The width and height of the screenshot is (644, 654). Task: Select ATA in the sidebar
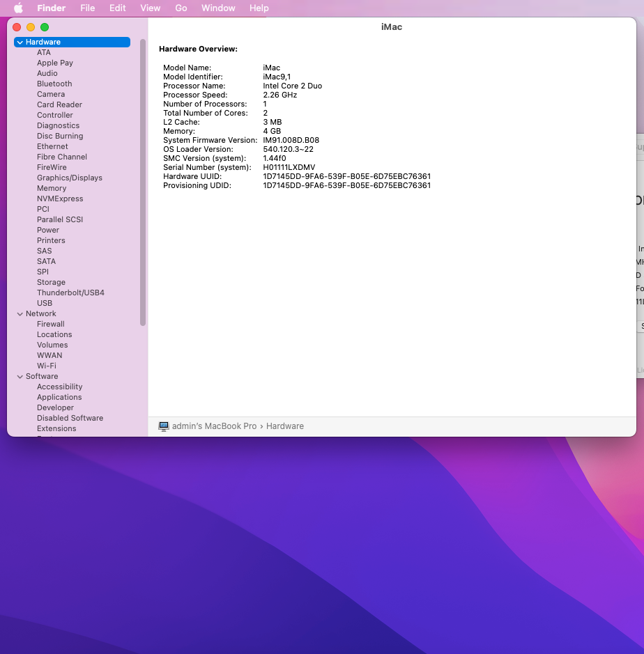(x=44, y=52)
